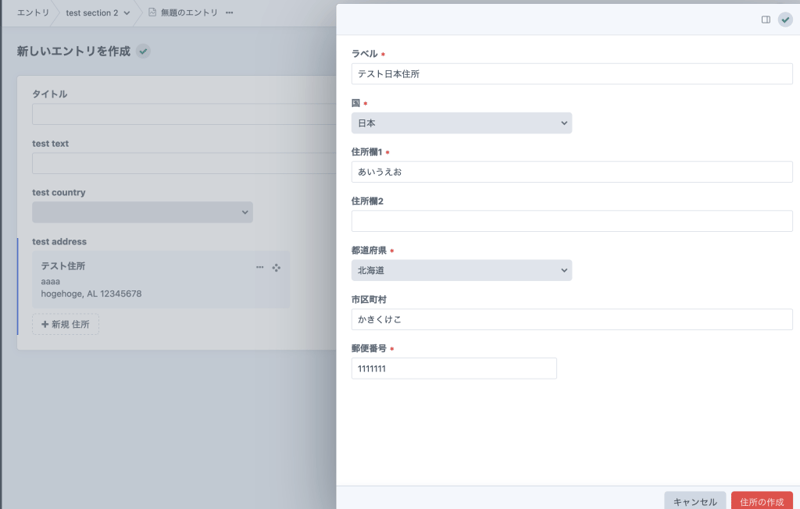Expand test section 2 breadcrumb menu

(x=127, y=13)
